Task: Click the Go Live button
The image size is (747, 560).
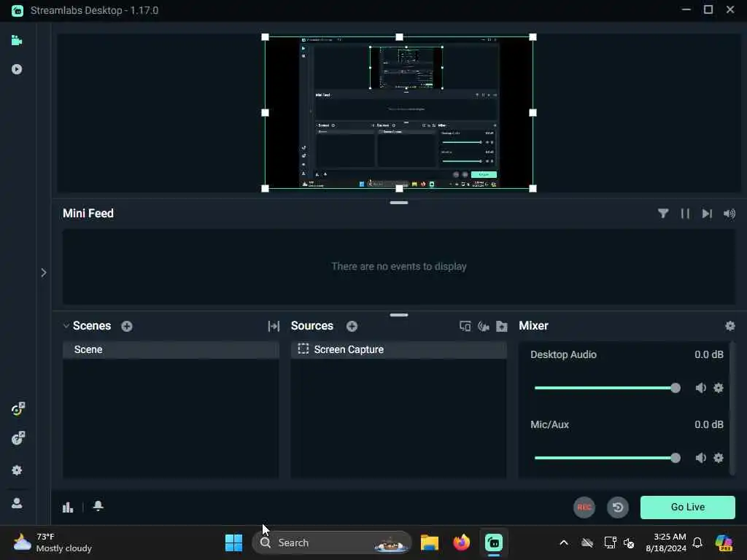Action: (687, 507)
